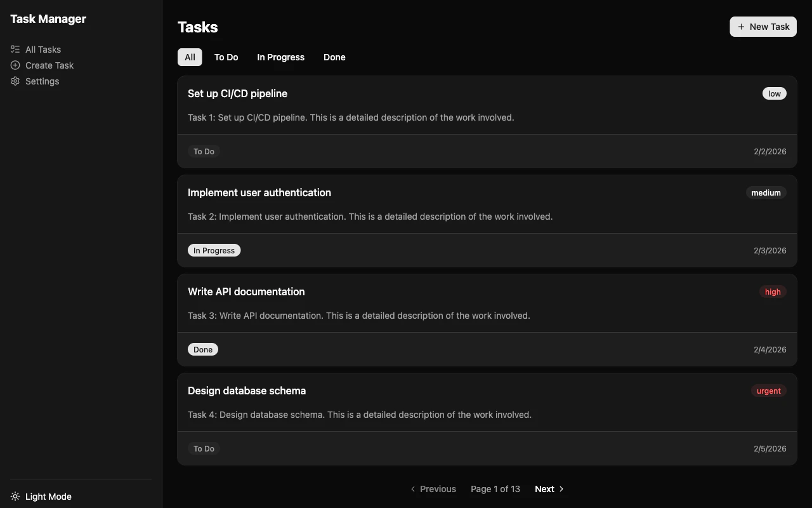Click the high priority badge on Write API documentation

[x=773, y=291]
